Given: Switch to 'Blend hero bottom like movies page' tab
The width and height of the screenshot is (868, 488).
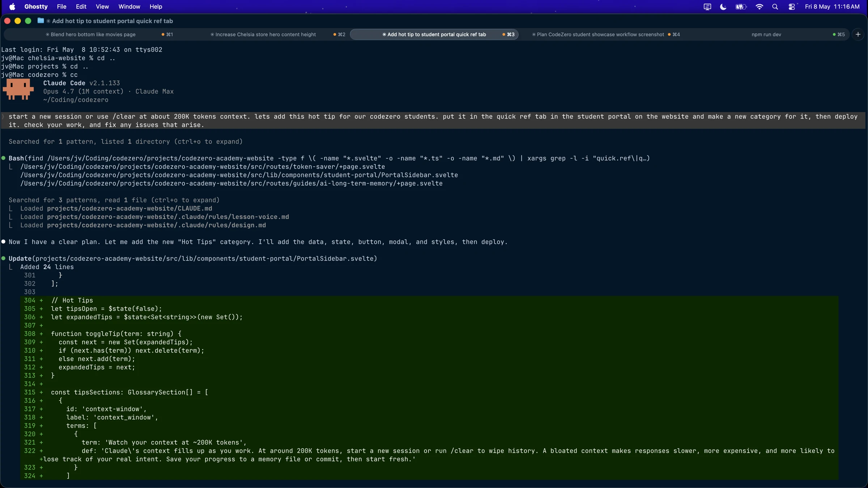Looking at the screenshot, I should (x=90, y=34).
